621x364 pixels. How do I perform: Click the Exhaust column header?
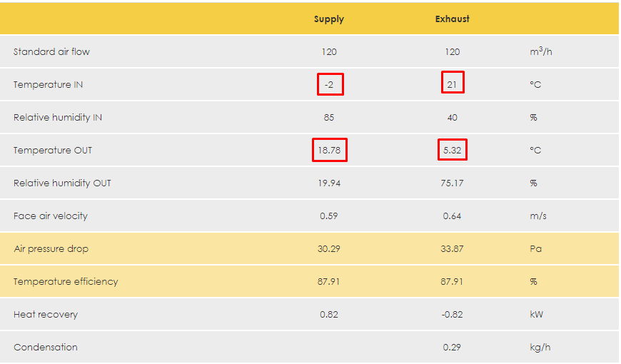pos(453,19)
